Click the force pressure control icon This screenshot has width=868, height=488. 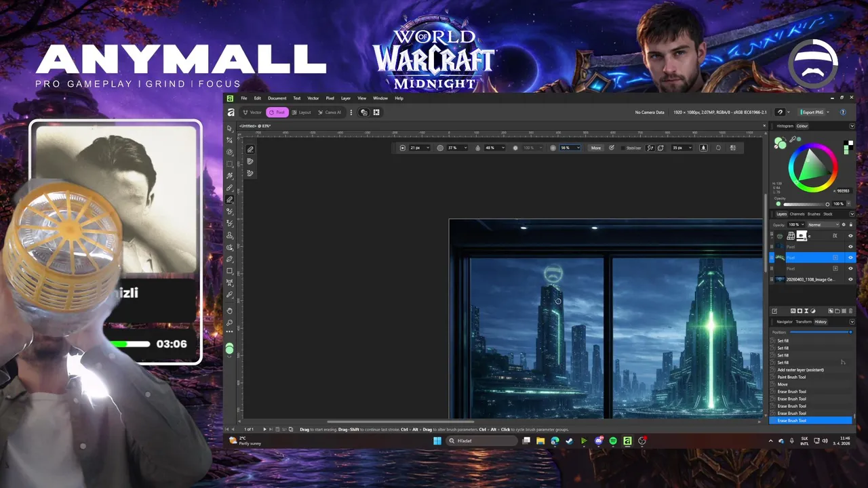[x=612, y=148]
